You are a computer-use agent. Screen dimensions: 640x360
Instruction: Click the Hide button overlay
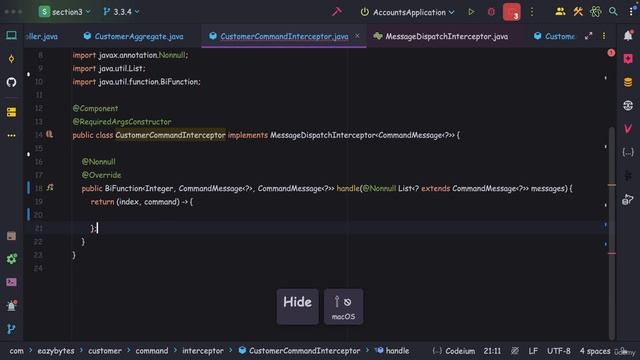point(298,307)
